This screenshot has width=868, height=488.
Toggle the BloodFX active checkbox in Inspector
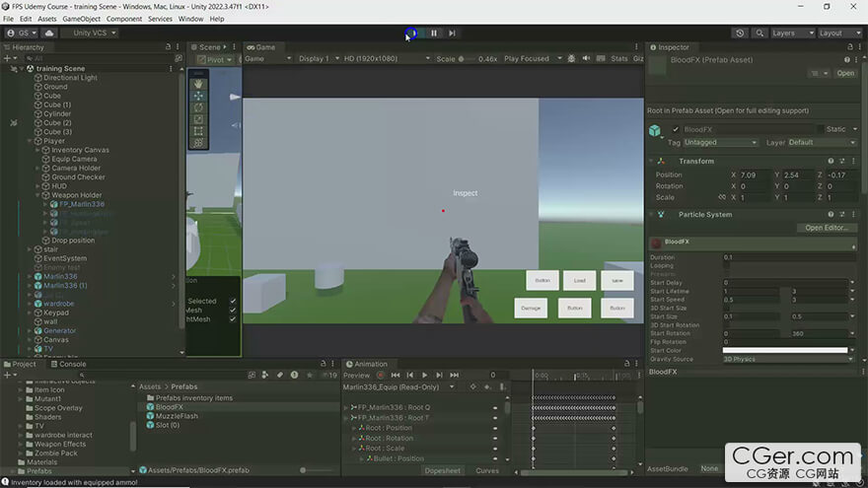676,129
